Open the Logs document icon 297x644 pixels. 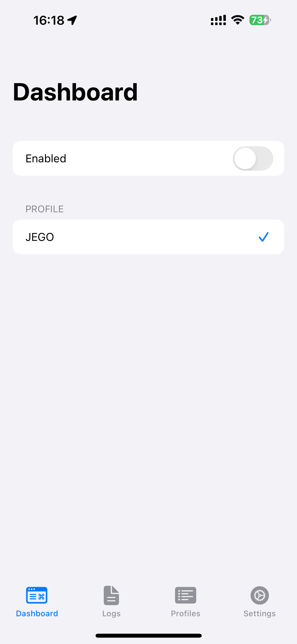pos(111,595)
